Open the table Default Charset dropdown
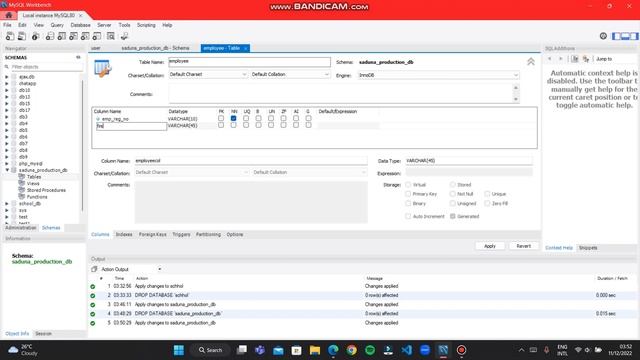This screenshot has width=640, height=360. [x=208, y=75]
